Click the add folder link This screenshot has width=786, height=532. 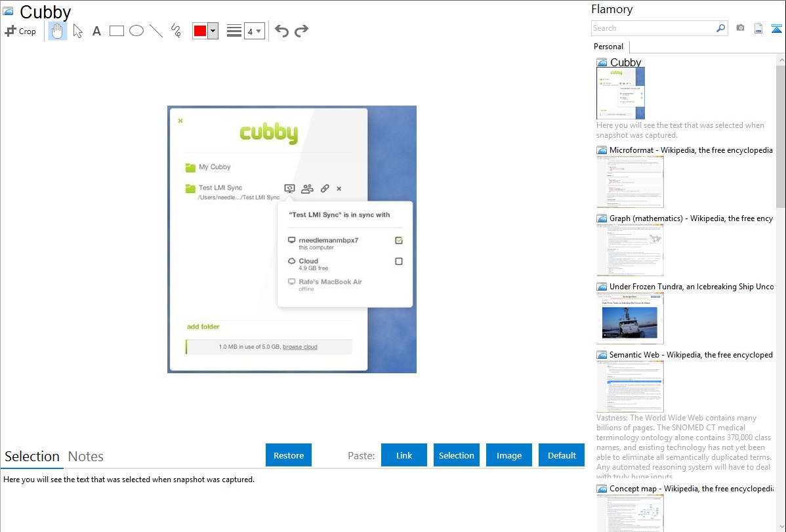pyautogui.click(x=203, y=327)
